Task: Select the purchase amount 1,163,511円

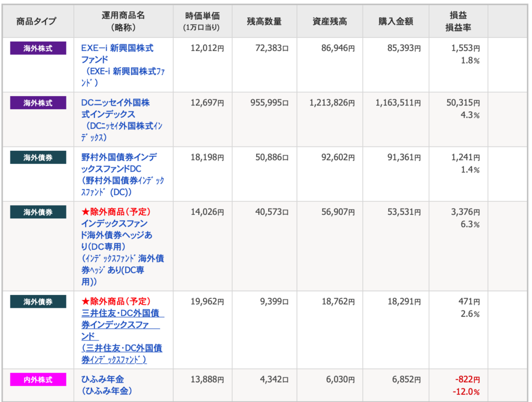Action: 398,103
